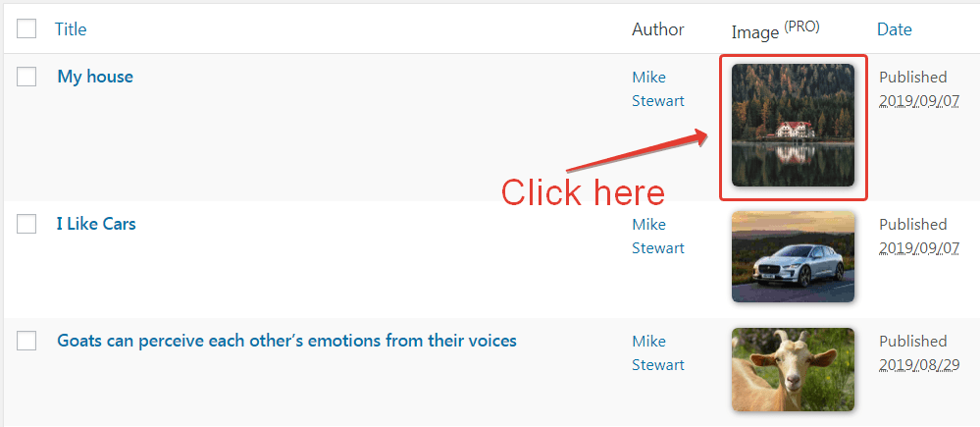Image resolution: width=980 pixels, height=427 pixels.
Task: Tick the select-all checkbox beside Title
Action: 26,28
